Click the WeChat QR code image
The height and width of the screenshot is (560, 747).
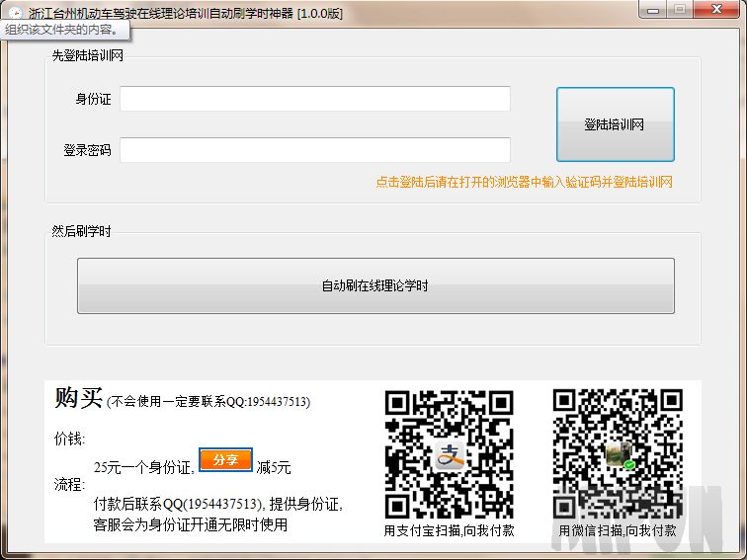click(618, 453)
